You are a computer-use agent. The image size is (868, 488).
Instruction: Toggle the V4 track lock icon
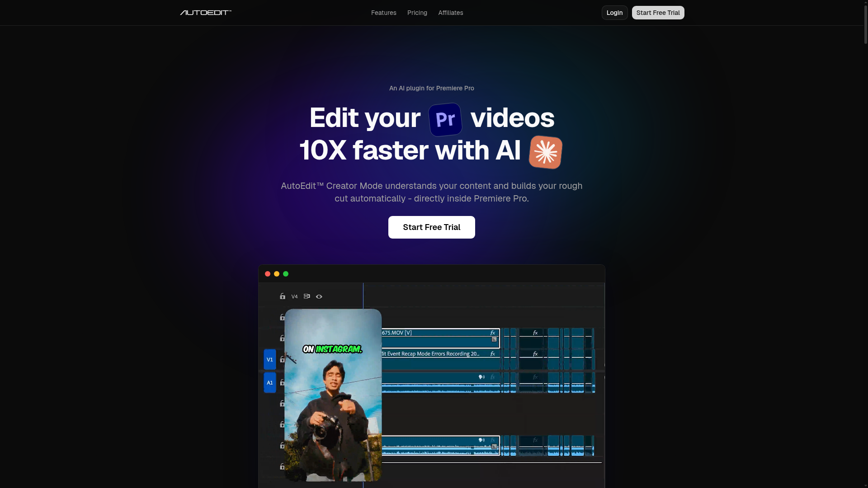pos(283,296)
